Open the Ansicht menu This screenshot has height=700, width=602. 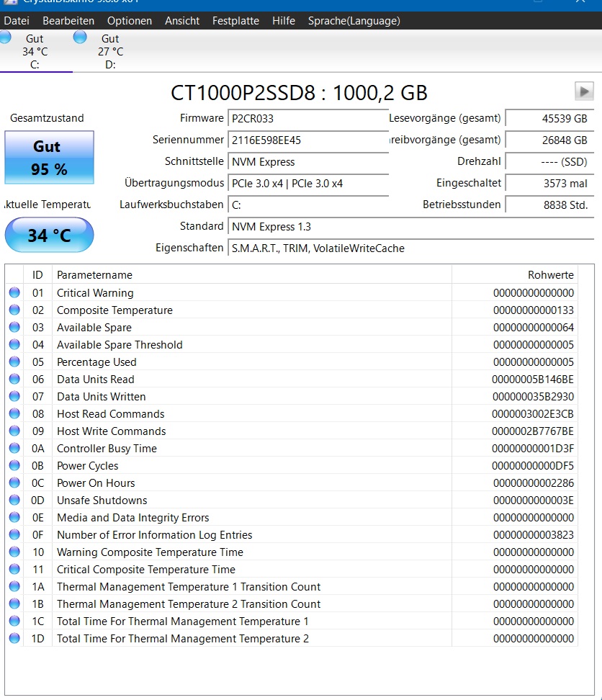click(x=182, y=21)
